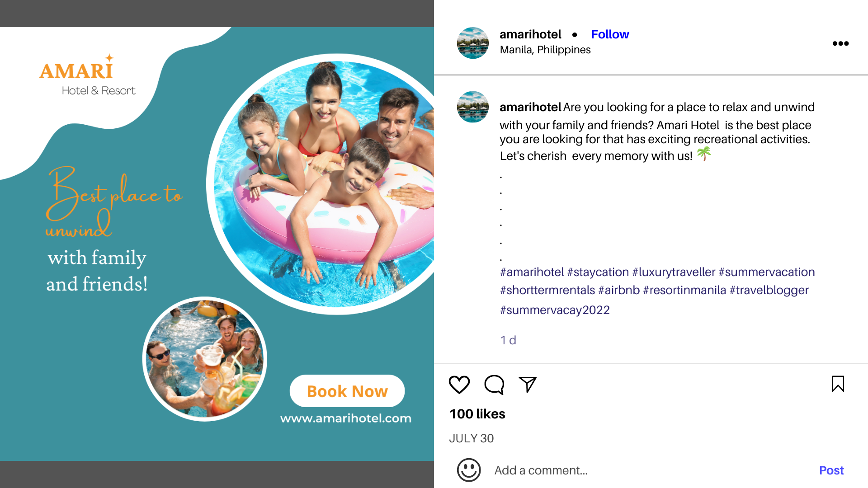Open the #summervacay2022 hashtag
This screenshot has width=868, height=488.
pos(555,310)
